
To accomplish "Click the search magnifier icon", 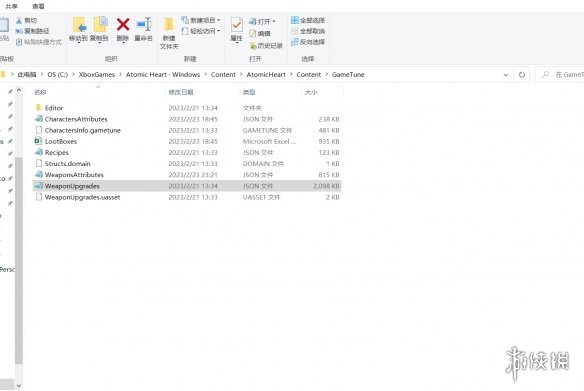I will [x=546, y=74].
